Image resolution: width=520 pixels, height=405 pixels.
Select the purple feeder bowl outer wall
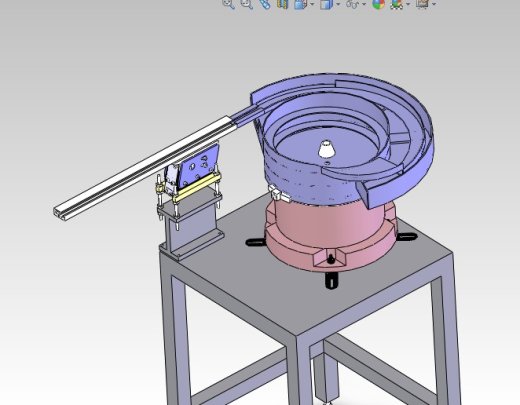[x=300, y=180]
